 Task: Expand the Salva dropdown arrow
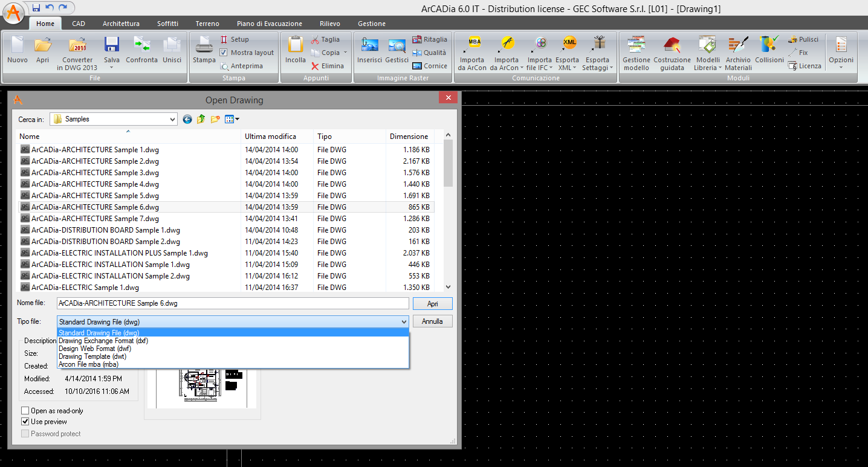(x=111, y=68)
